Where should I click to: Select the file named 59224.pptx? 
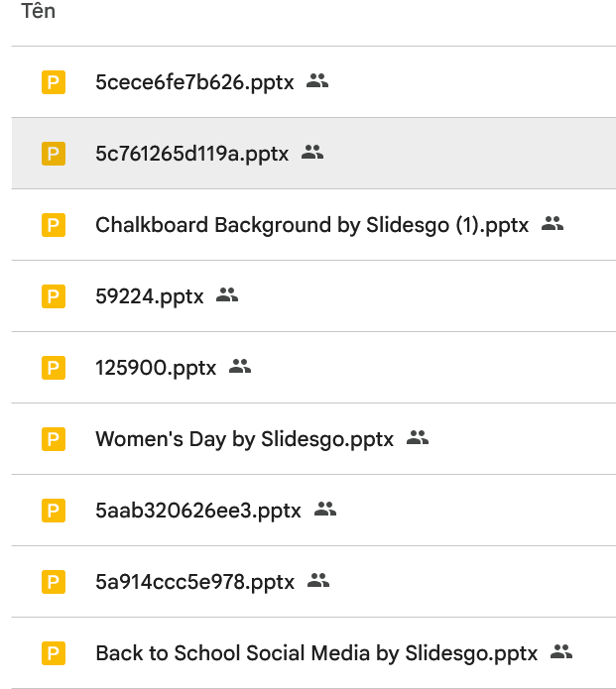149,296
